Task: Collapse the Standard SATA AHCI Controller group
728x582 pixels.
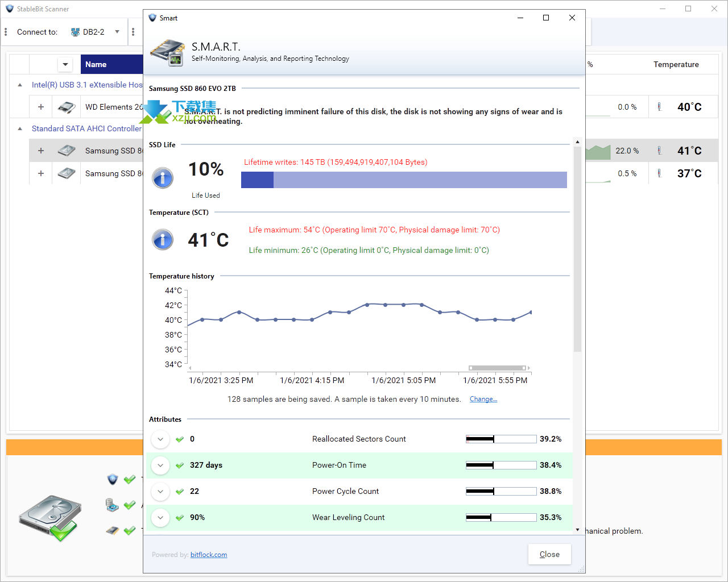Action: pos(20,129)
